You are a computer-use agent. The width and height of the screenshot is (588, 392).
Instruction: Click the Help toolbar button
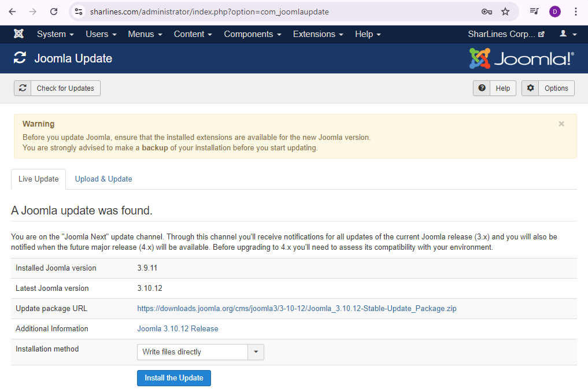point(494,88)
